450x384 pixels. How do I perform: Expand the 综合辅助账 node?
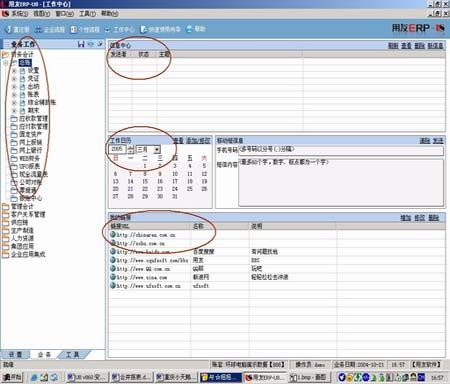pyautogui.click(x=14, y=103)
